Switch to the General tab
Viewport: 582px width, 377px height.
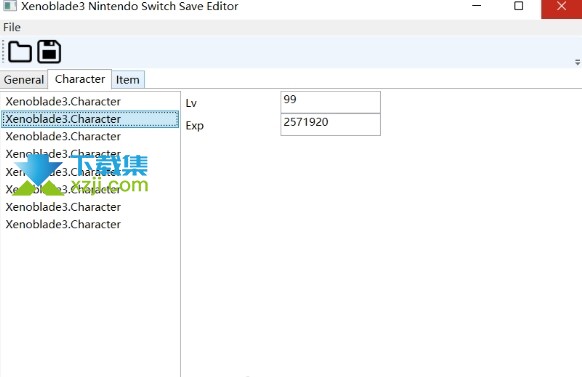24,79
